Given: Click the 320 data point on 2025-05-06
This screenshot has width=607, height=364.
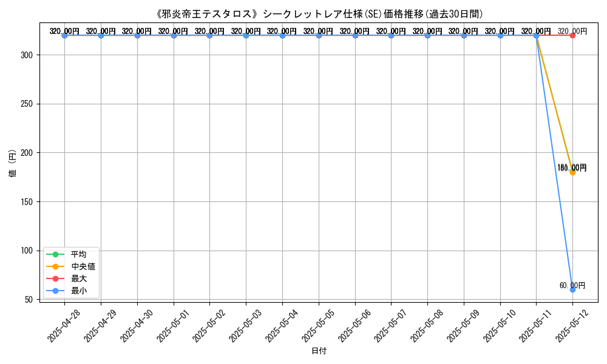Looking at the screenshot, I should (355, 36).
